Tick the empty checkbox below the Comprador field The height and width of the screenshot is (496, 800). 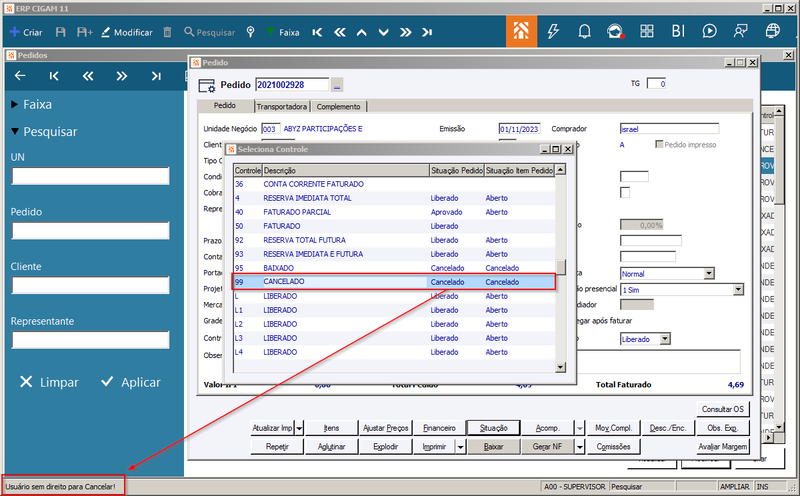point(624,192)
